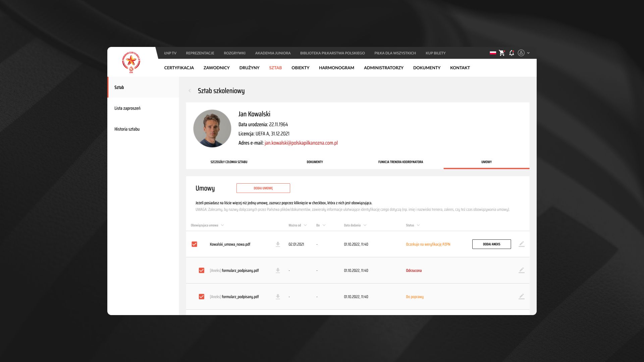Open the shopping cart icon
This screenshot has width=644, height=362.
pos(502,53)
